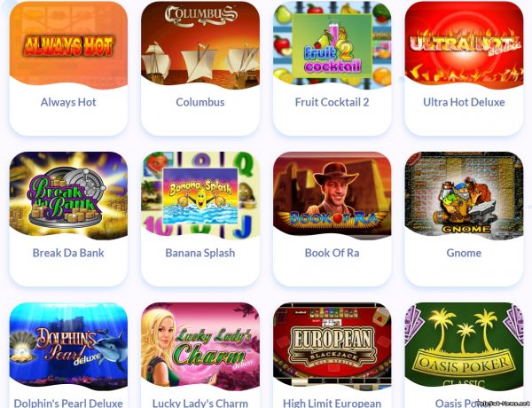The image size is (532, 408).
Task: Open the Always Hot game thumbnail
Action: [68, 44]
